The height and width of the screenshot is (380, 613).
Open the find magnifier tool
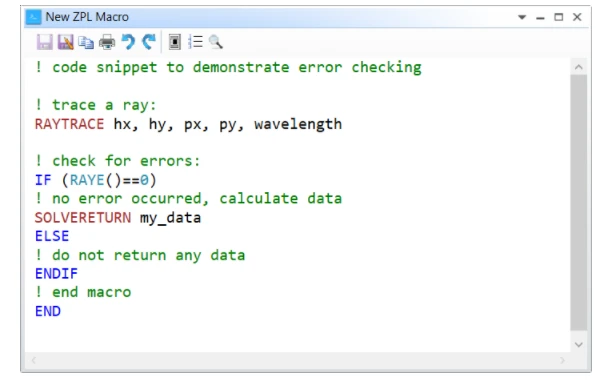point(216,42)
